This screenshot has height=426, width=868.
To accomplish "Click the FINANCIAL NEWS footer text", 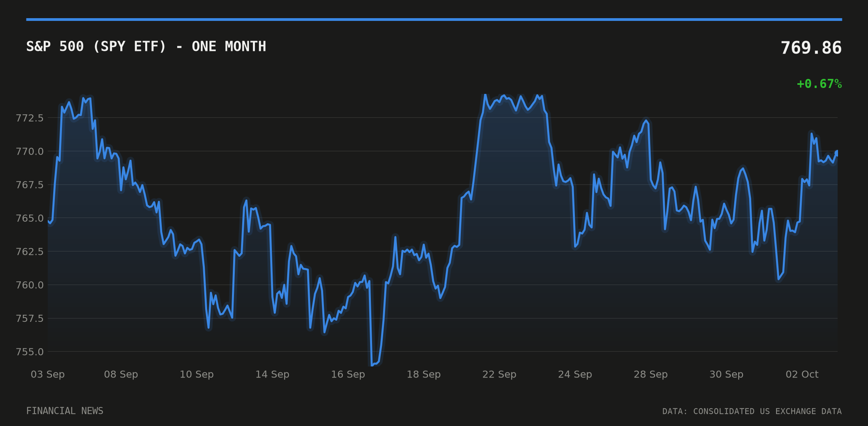I will click(x=65, y=411).
